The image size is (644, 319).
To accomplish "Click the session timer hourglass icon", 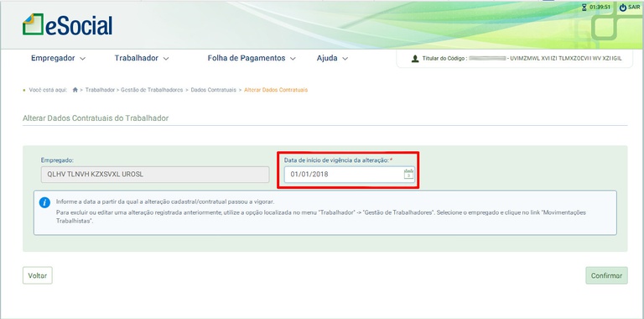I will 584,8.
